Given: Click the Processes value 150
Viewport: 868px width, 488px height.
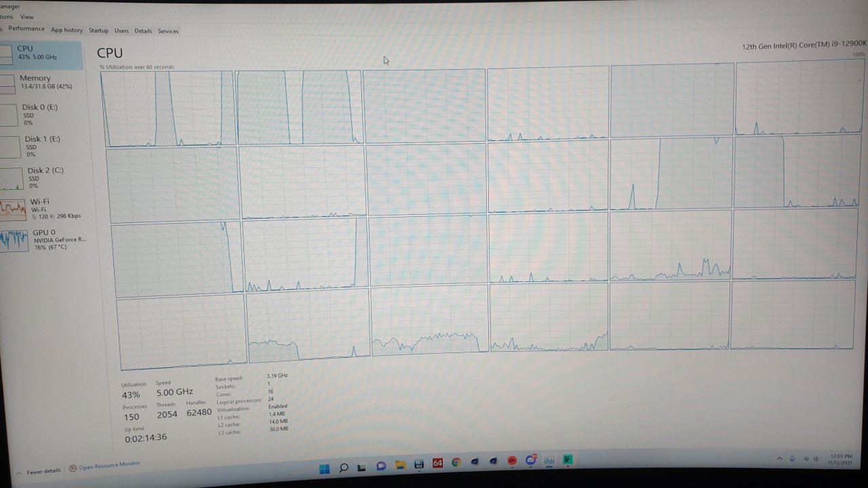Looking at the screenshot, I should [131, 417].
